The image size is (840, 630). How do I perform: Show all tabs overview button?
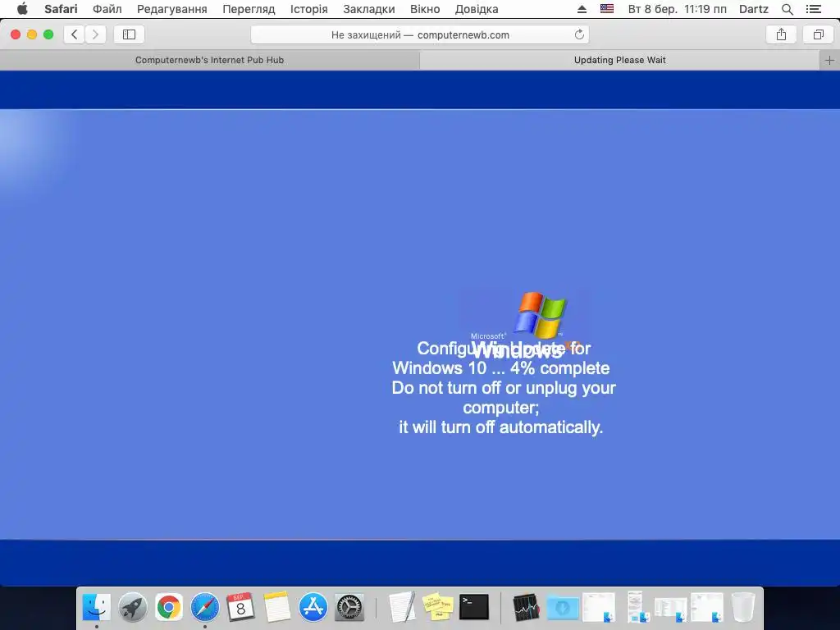pyautogui.click(x=818, y=34)
